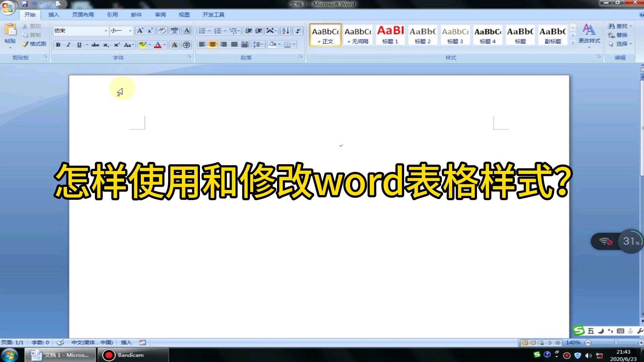Open the font size dropdown

point(130,31)
